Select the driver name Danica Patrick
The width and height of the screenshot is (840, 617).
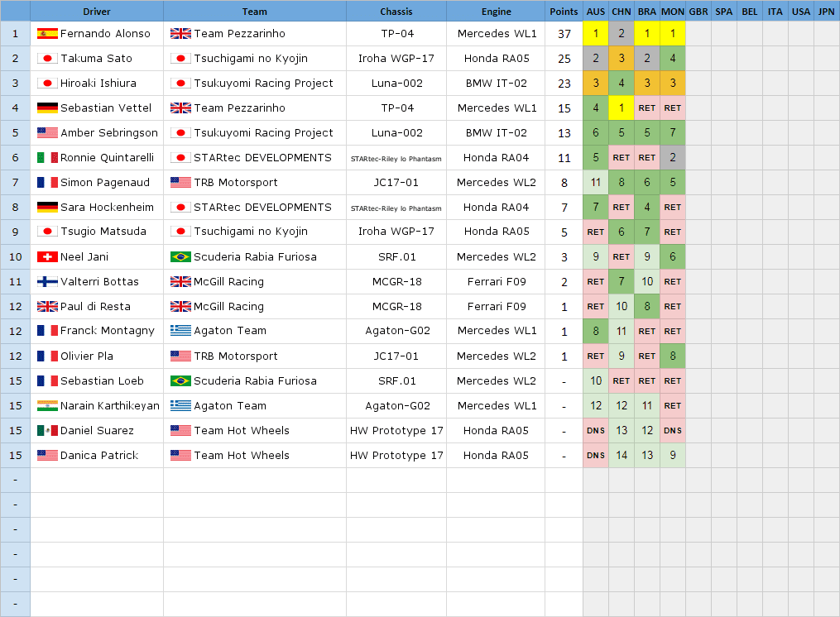click(x=99, y=455)
